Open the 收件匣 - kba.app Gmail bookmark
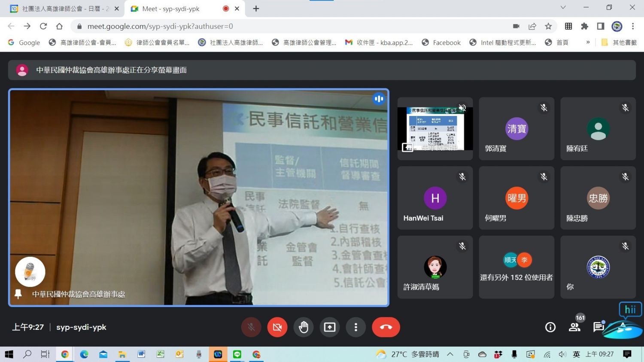Screen dimensions: 644x362 (379, 43)
